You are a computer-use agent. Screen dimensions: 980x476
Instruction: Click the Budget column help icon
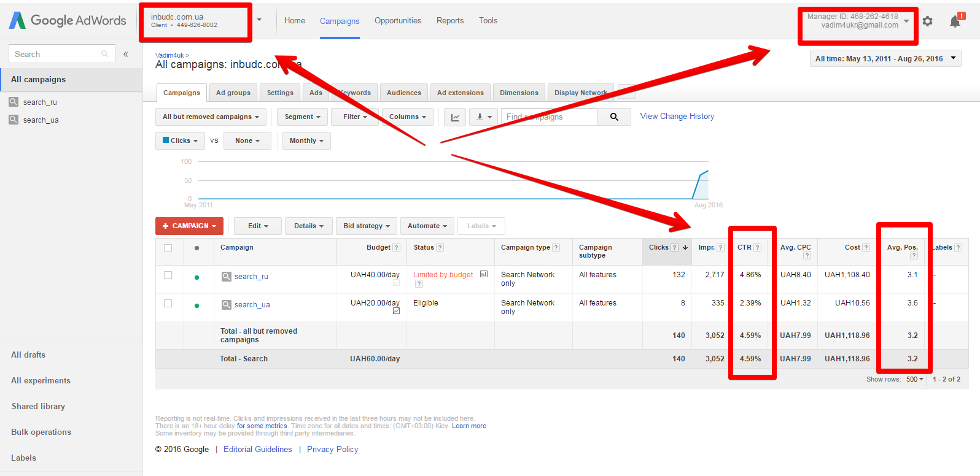tap(396, 248)
